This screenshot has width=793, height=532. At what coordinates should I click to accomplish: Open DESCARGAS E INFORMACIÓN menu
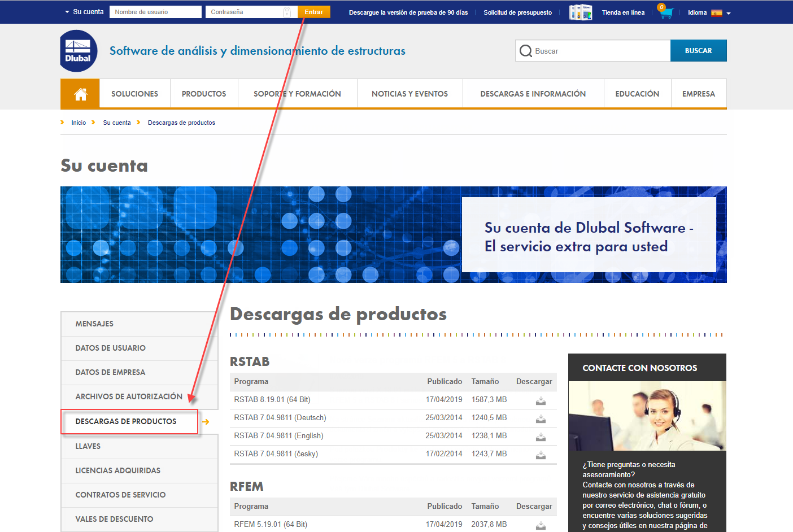[533, 94]
